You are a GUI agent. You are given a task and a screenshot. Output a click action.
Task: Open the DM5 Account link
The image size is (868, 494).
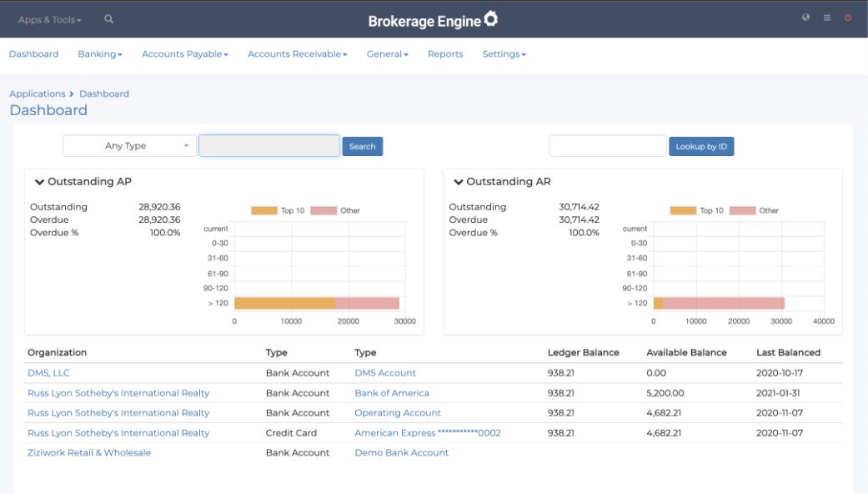[385, 373]
